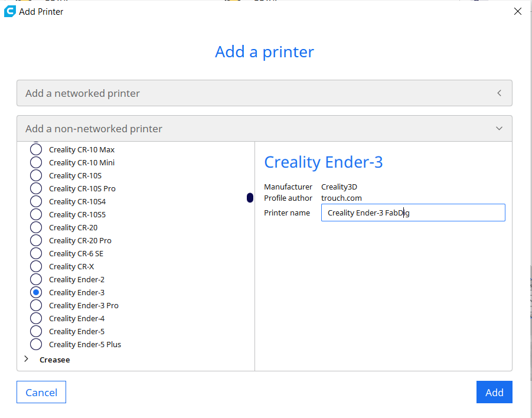
Task: Choose the Creality CR-10S Pro printer
Action: 36,188
